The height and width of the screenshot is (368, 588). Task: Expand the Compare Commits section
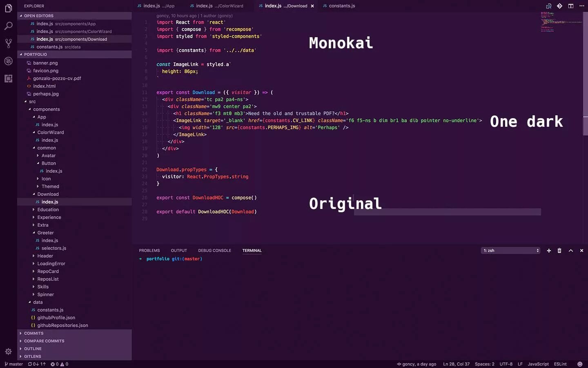pos(74,341)
